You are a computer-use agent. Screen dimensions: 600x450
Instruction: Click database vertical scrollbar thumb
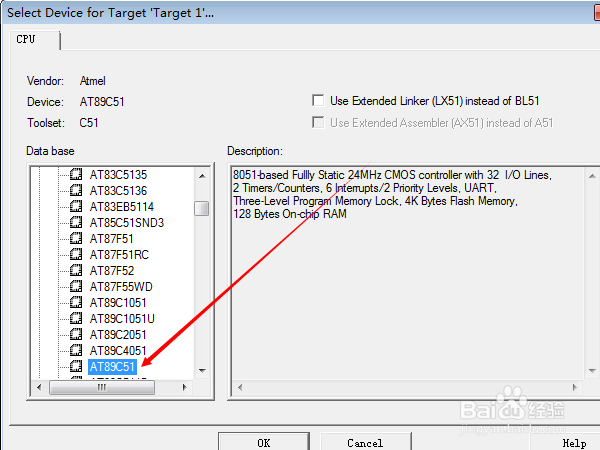(x=202, y=209)
